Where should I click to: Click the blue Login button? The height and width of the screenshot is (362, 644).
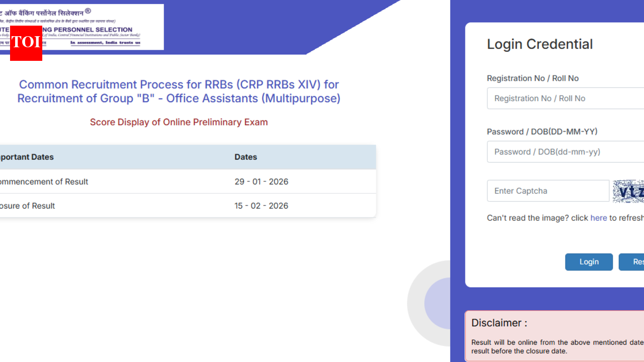[x=589, y=262]
